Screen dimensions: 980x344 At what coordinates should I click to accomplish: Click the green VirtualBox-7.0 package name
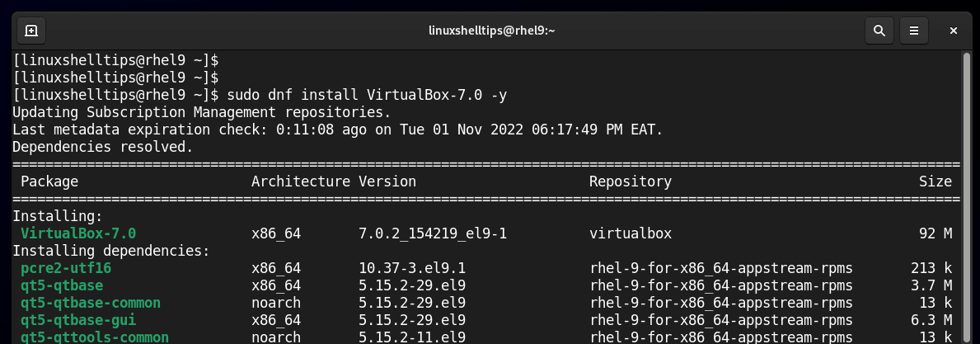[x=78, y=233]
